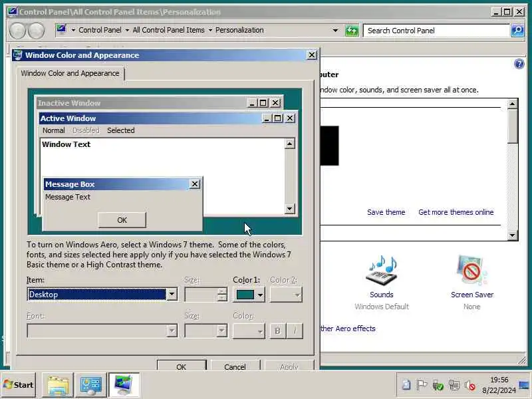This screenshot has height=399, width=532.
Task: Click the disabled font Size dropdown
Action: tap(206, 331)
